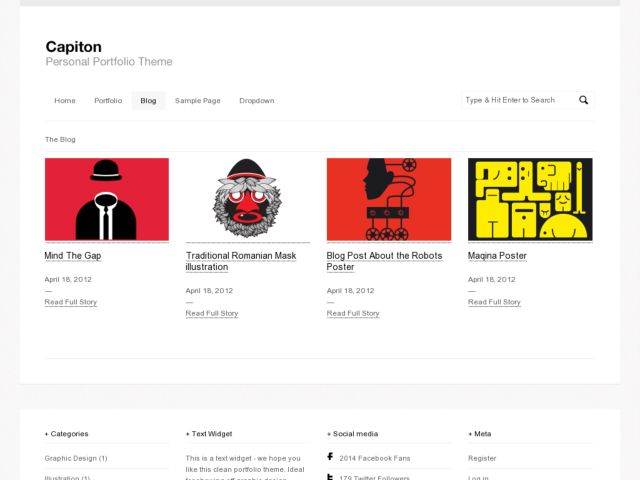Click the Facebook icon under Social media

click(330, 457)
